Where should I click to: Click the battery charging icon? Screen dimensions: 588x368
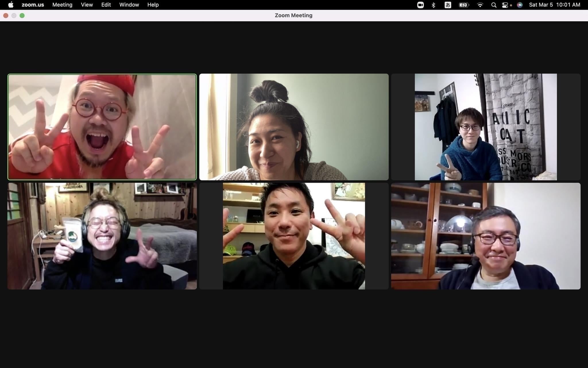(x=464, y=5)
